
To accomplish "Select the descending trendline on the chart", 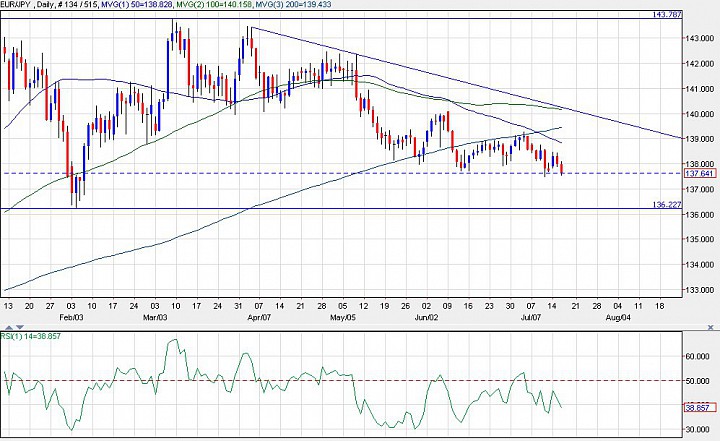I will point(466,83).
